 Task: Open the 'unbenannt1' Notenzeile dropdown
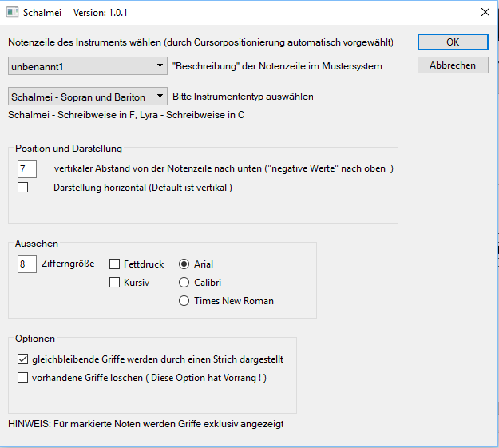(x=87, y=65)
